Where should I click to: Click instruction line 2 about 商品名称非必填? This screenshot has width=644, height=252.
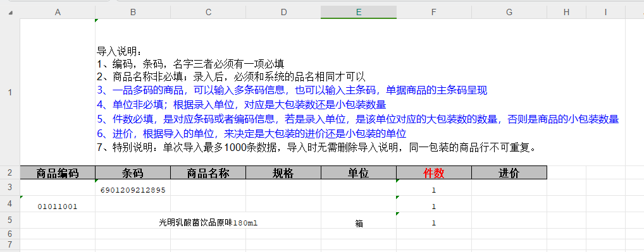coord(232,76)
